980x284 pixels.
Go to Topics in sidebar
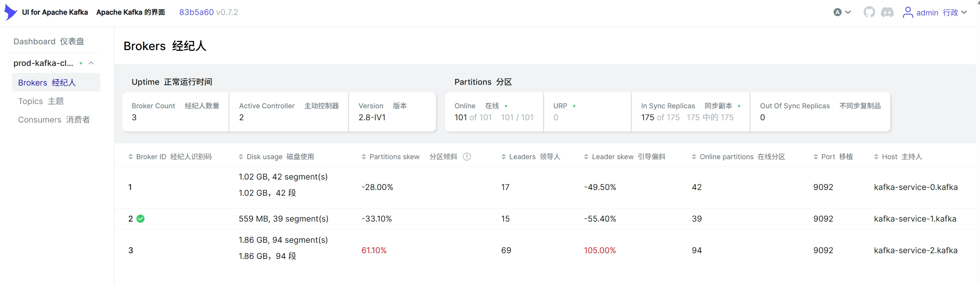pyautogui.click(x=41, y=101)
